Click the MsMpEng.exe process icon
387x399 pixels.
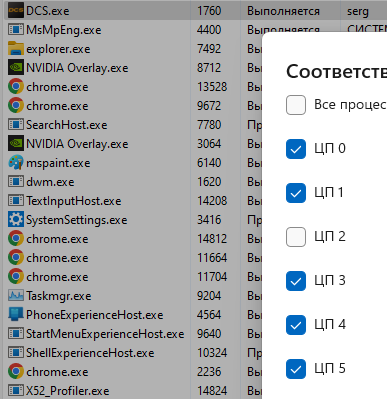click(16, 30)
